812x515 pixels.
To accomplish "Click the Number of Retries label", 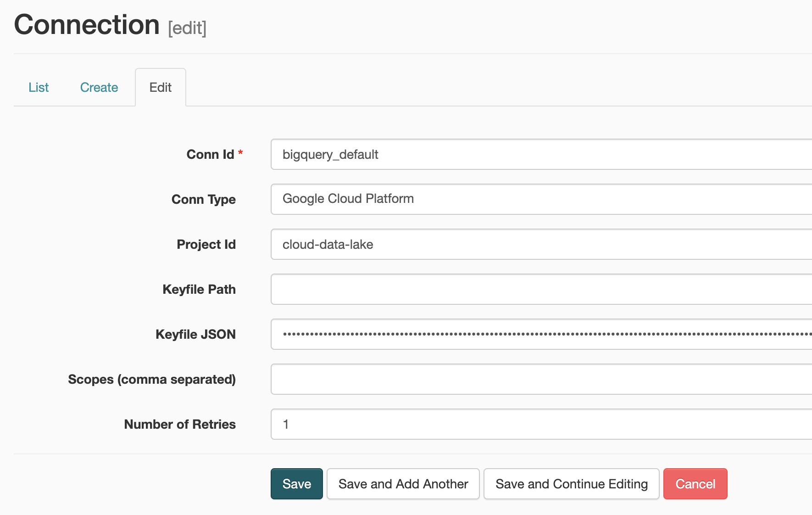I will pos(180,424).
